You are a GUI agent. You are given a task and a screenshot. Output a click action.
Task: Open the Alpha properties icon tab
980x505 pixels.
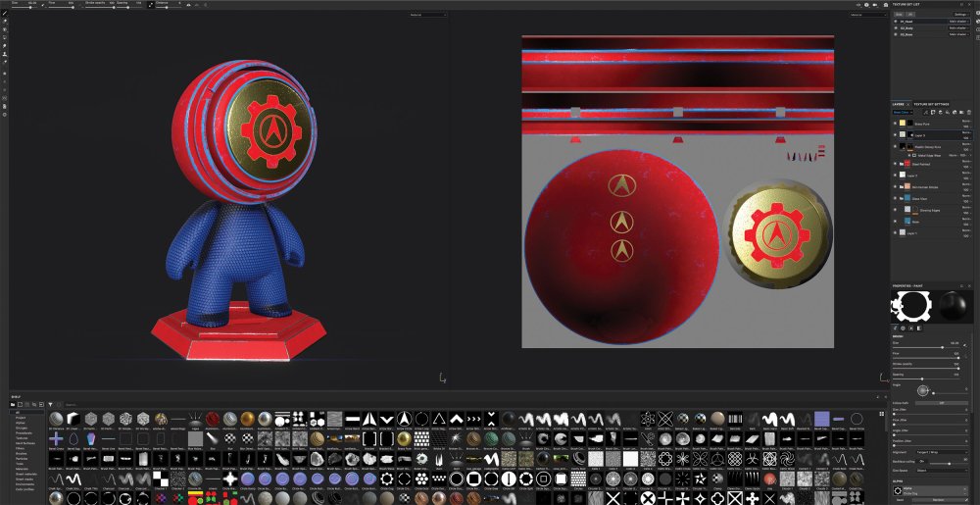pyautogui.click(x=904, y=328)
